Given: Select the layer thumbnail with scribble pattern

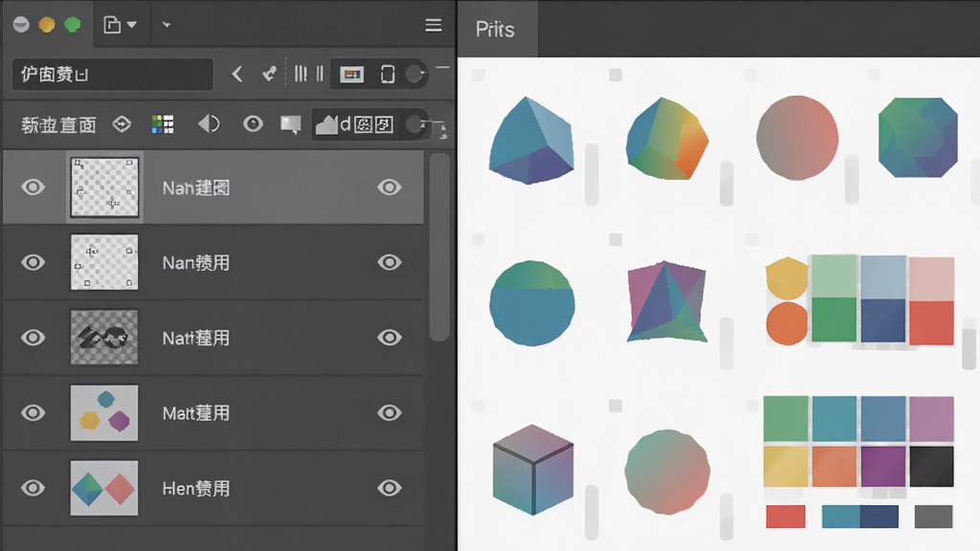Looking at the screenshot, I should tap(104, 338).
